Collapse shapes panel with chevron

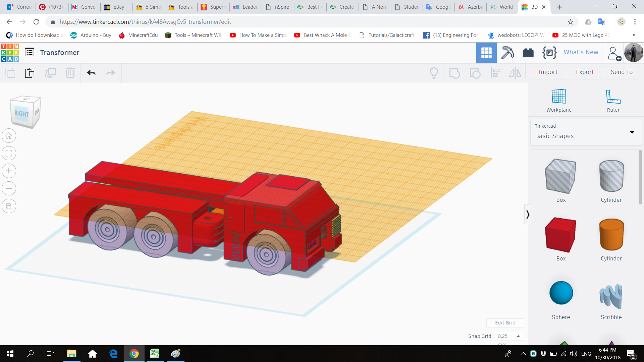[528, 215]
